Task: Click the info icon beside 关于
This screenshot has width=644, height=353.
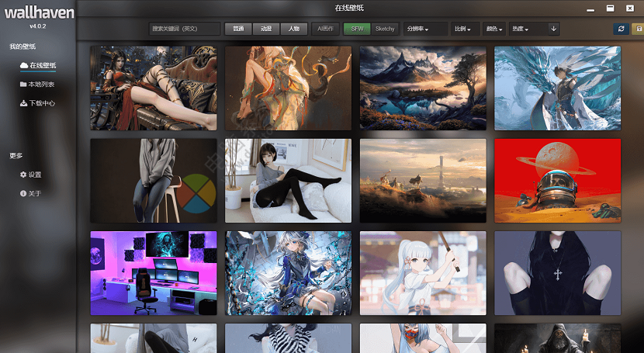Action: [x=23, y=193]
